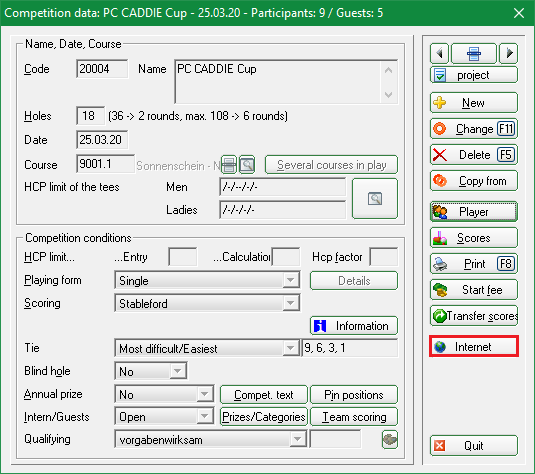Click the HCP limit Entry field
Image resolution: width=535 pixels, height=474 pixels.
(x=183, y=257)
